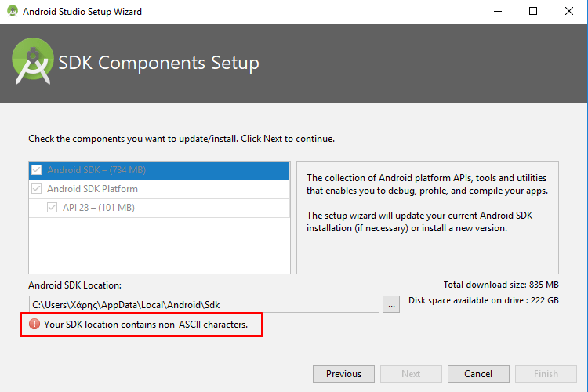
Task: Click the SDK Components Setup heading
Action: [158, 63]
